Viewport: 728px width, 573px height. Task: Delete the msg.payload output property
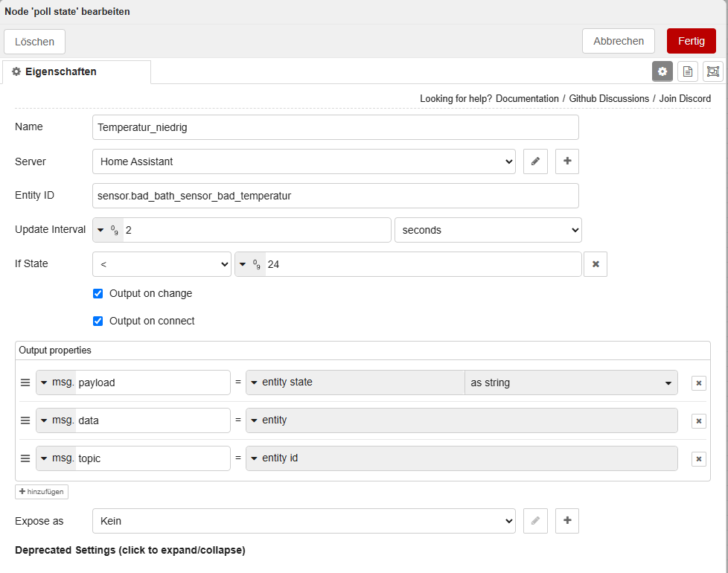(699, 382)
